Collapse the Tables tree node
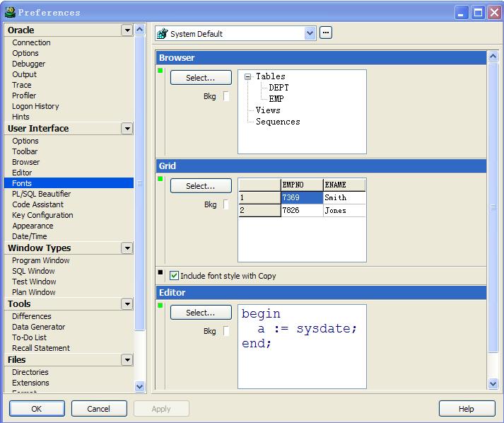The width and height of the screenshot is (504, 423). click(x=248, y=76)
